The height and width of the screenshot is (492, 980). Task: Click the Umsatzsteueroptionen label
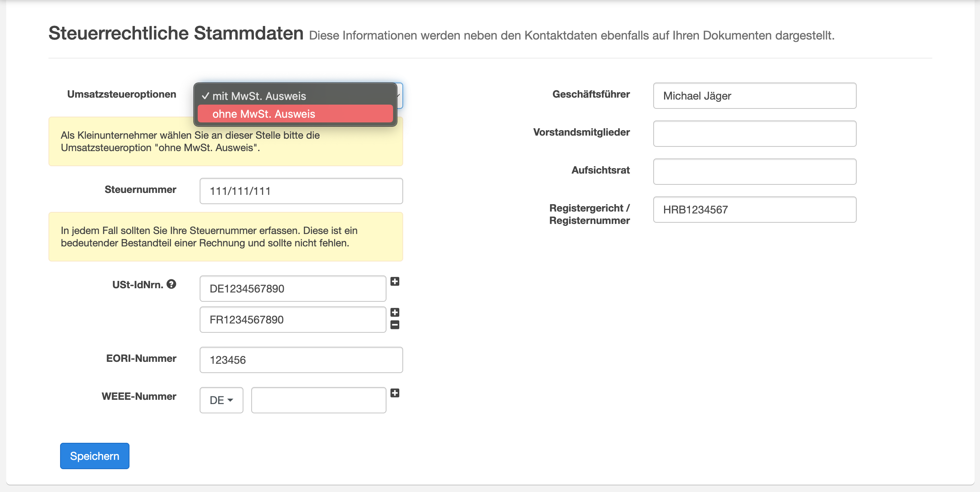[x=122, y=94]
